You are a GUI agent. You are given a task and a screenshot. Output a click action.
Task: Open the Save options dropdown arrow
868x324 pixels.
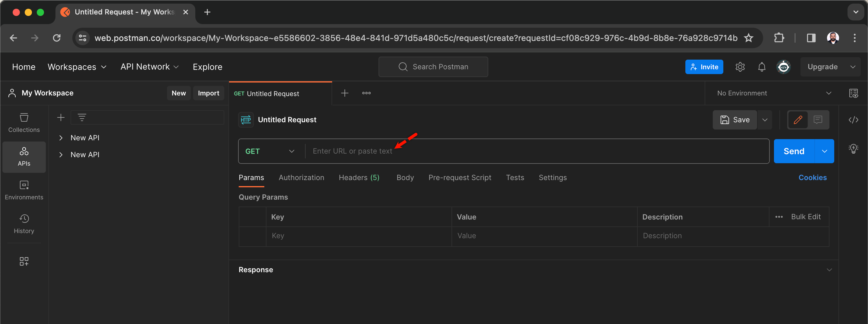coord(765,120)
